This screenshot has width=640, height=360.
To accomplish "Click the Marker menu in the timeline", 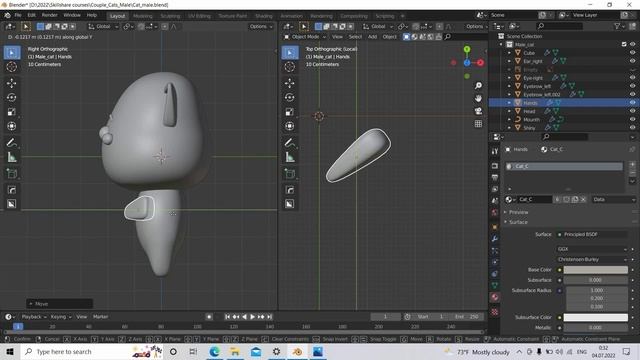I will [100, 317].
